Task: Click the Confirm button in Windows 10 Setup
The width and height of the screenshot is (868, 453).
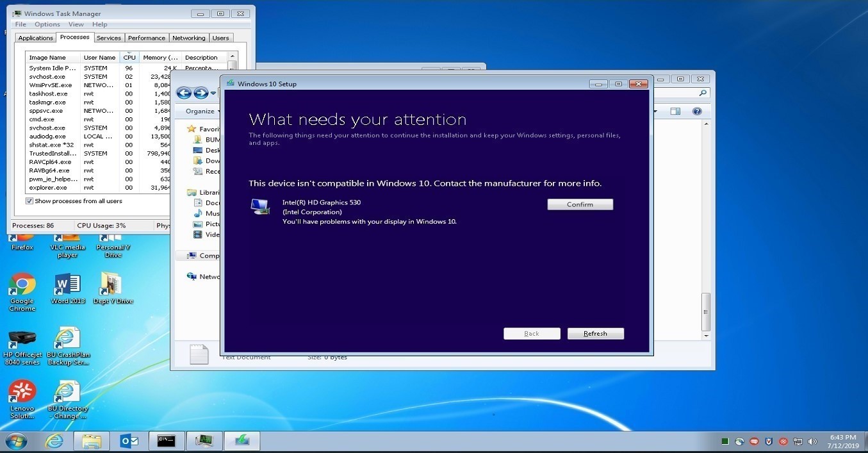Action: pyautogui.click(x=580, y=204)
